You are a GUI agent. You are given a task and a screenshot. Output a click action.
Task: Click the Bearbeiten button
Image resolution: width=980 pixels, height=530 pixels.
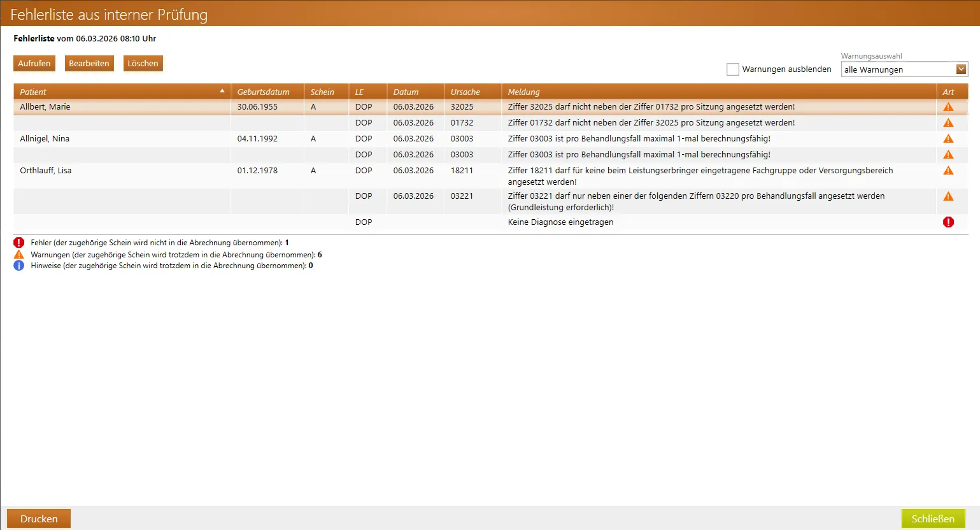click(x=89, y=64)
